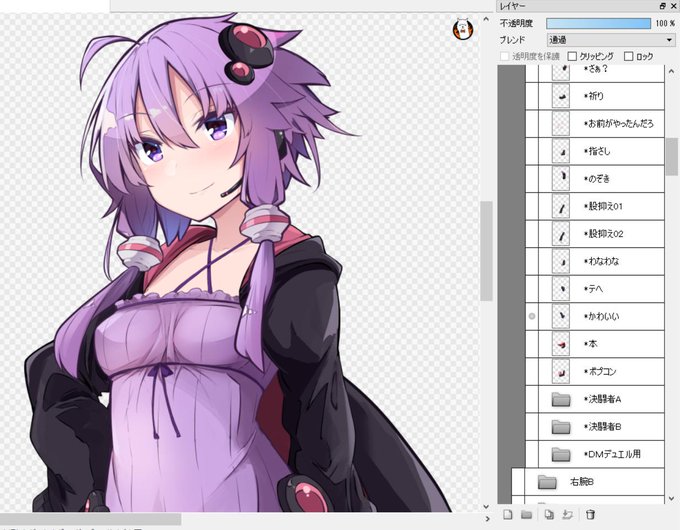680x530 pixels.
Task: Create a new layer using the blank page icon
Action: [x=508, y=514]
